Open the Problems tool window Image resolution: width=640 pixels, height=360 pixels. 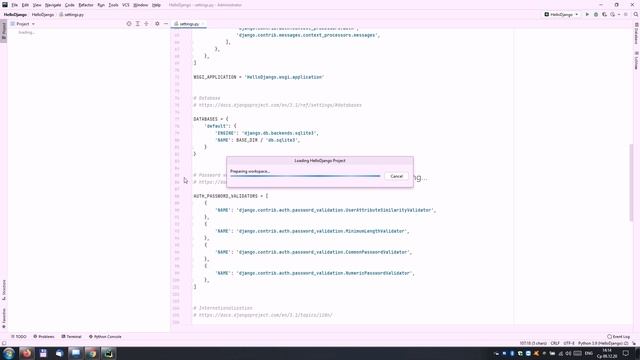[44, 337]
